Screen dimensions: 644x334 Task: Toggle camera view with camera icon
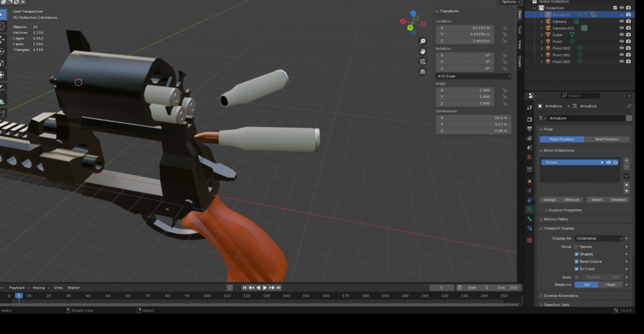pyautogui.click(x=423, y=61)
